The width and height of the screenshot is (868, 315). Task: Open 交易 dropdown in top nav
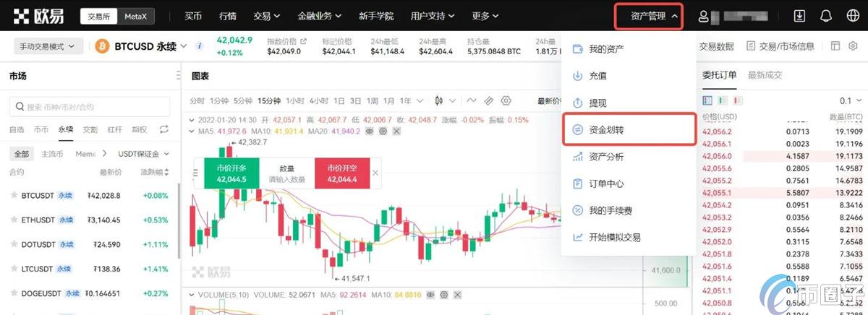coord(267,16)
